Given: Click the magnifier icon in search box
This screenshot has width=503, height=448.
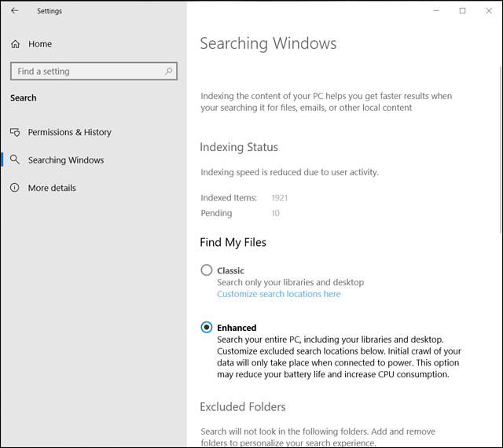Looking at the screenshot, I should coord(168,72).
